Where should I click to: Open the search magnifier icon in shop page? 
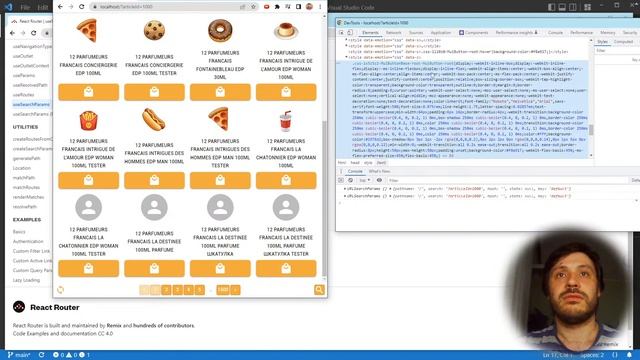pyautogui.click(x=319, y=290)
